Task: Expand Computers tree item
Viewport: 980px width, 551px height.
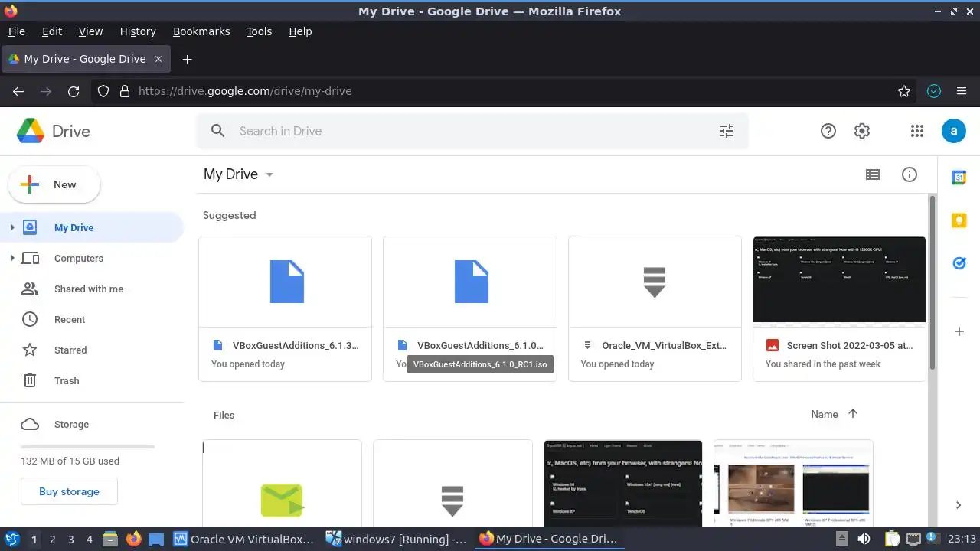Action: [11, 258]
